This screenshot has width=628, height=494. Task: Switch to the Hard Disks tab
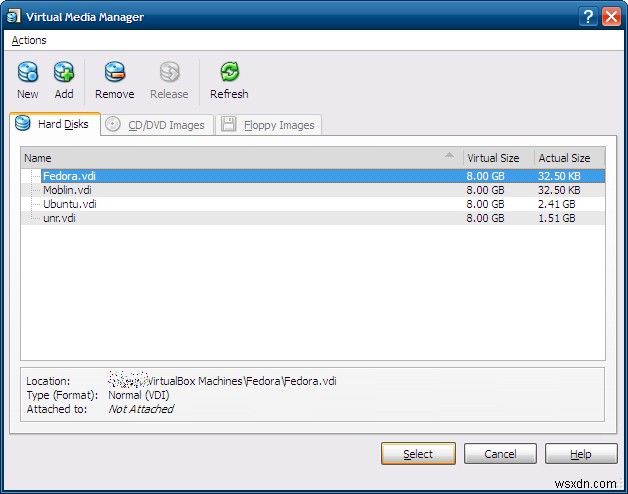click(55, 124)
